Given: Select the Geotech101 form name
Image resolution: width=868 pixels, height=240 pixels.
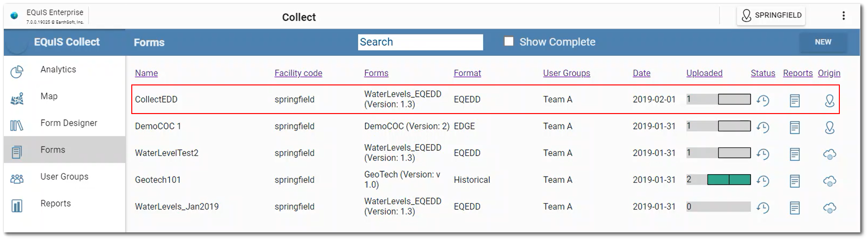Looking at the screenshot, I should (158, 179).
